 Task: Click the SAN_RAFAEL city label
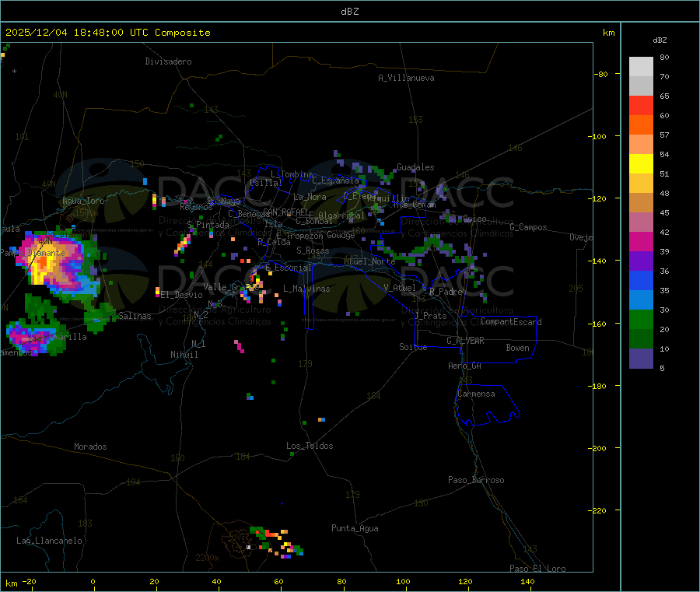(x=286, y=212)
